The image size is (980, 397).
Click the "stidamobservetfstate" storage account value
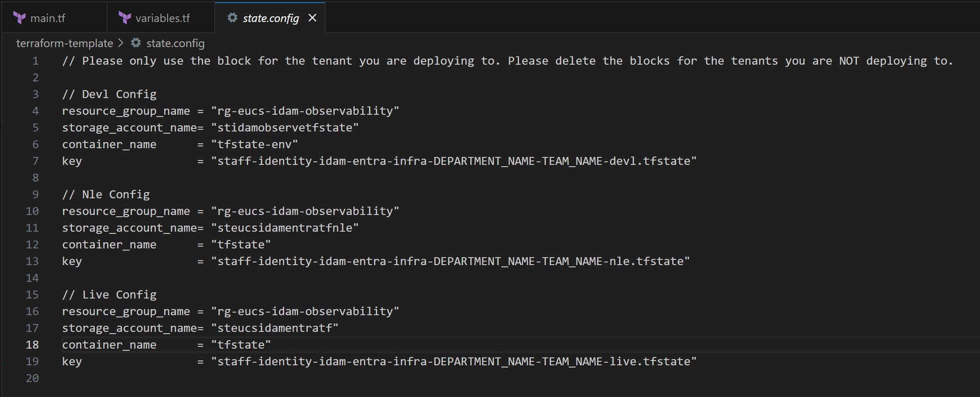(285, 128)
